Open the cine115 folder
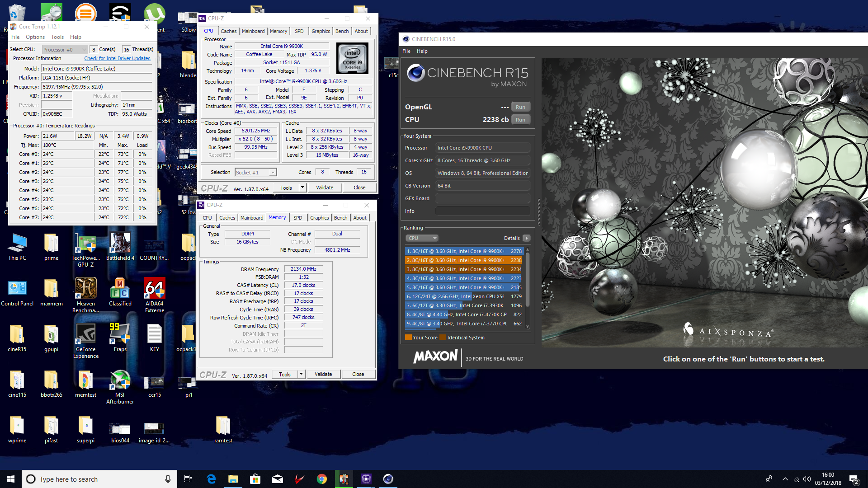The height and width of the screenshot is (488, 868). click(x=17, y=384)
